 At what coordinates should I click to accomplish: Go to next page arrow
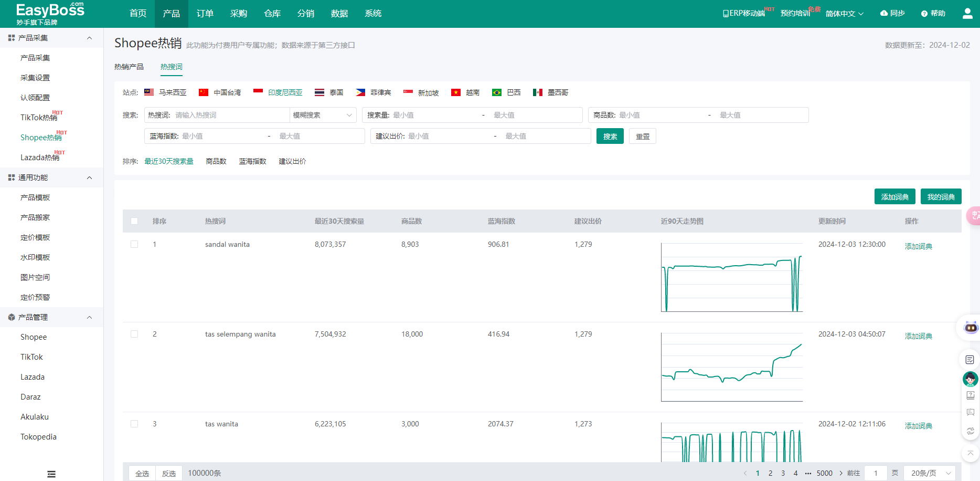[x=841, y=473]
